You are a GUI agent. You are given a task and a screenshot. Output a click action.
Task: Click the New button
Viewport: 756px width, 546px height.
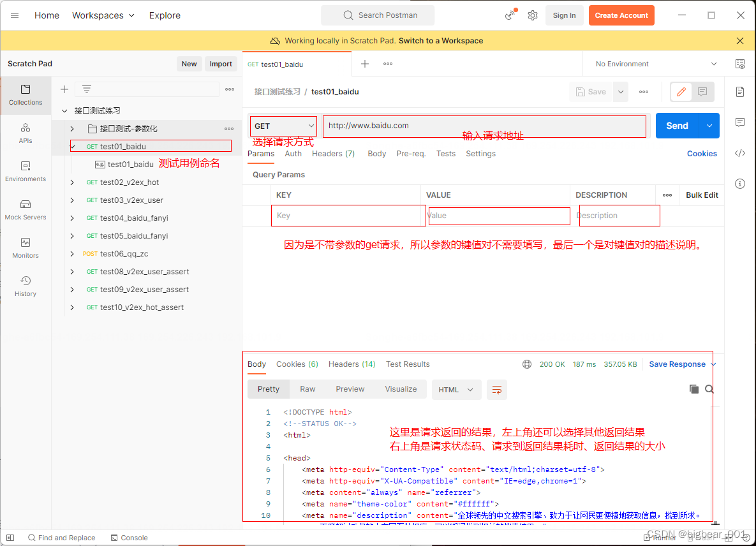[189, 64]
